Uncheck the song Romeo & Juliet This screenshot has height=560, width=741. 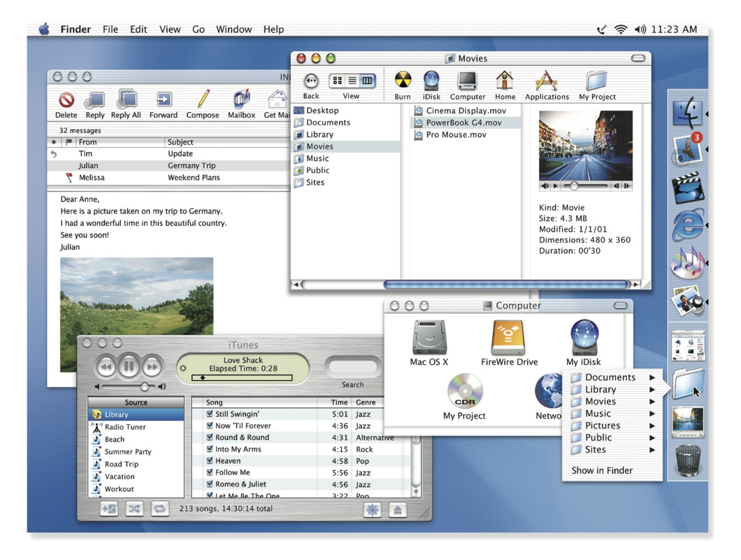point(209,484)
